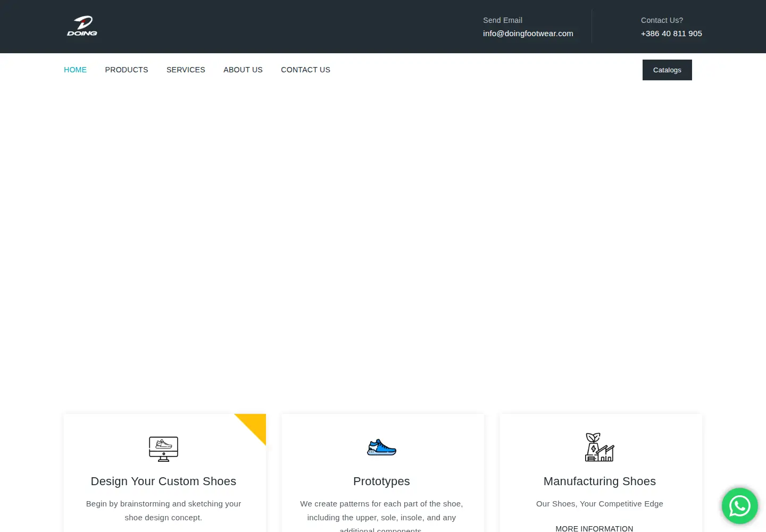Click the Doing footwear logo

tap(82, 26)
